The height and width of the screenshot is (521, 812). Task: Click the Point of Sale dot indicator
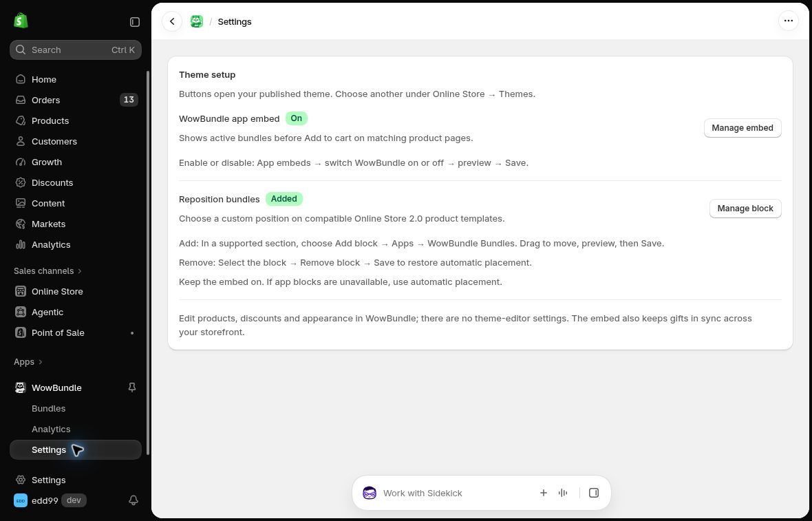tap(132, 333)
